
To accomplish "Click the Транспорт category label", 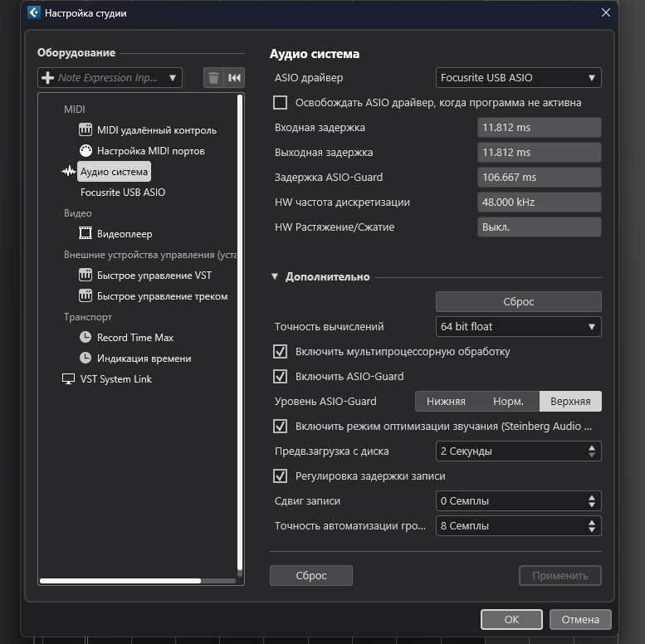I will click(x=88, y=317).
